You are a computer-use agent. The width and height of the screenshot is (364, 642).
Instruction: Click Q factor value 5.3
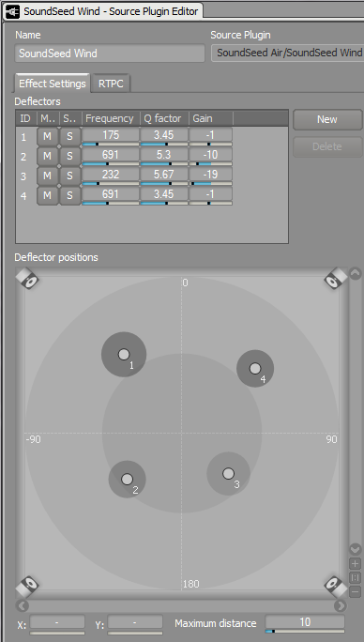[164, 154]
